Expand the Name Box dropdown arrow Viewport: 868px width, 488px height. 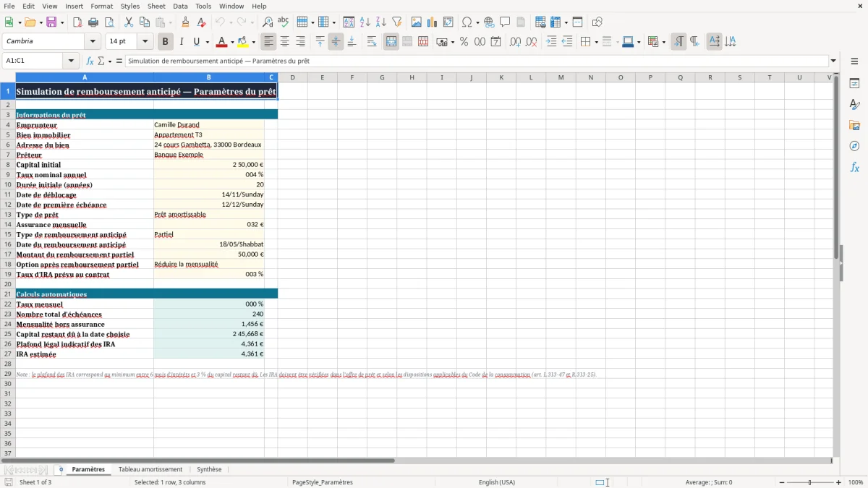coord(71,61)
